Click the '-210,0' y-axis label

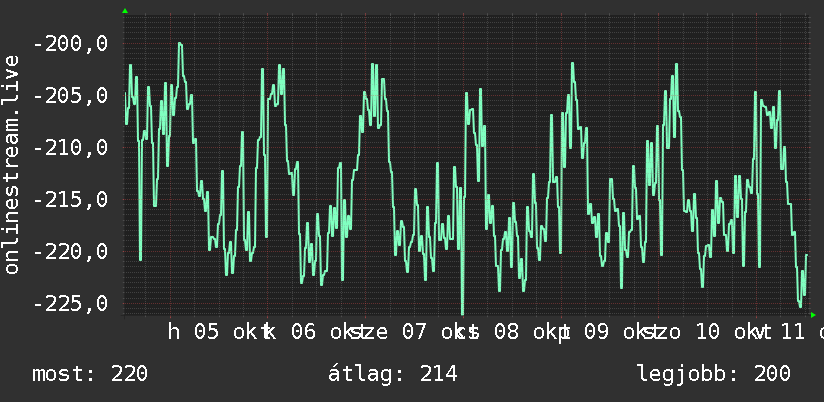(x=71, y=148)
